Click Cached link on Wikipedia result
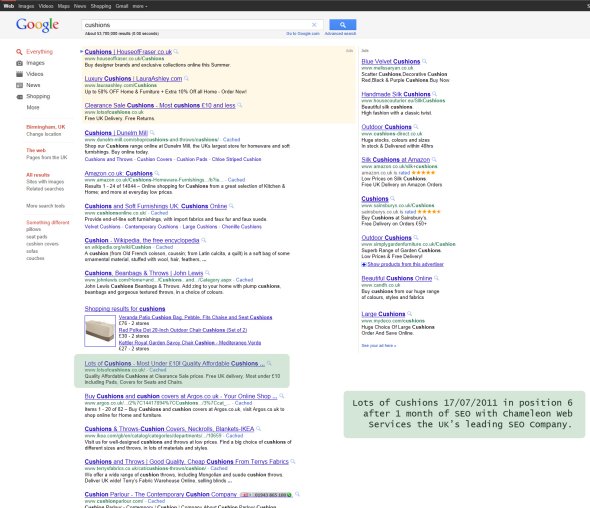The width and height of the screenshot is (590, 508). 164,247
